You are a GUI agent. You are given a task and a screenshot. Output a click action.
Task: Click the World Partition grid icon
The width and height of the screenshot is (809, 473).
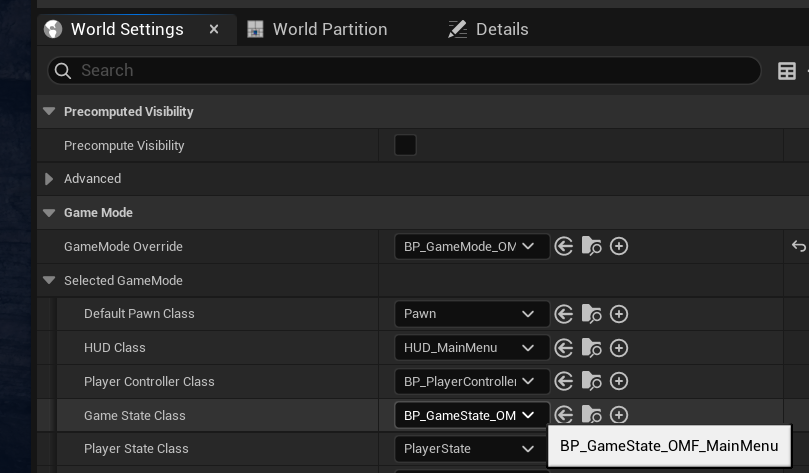(x=255, y=29)
